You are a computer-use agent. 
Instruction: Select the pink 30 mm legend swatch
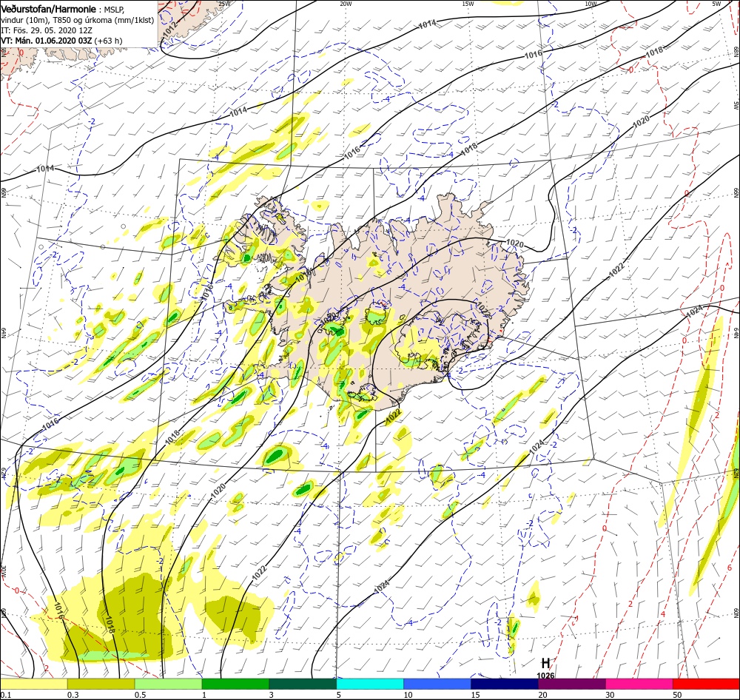(639, 684)
